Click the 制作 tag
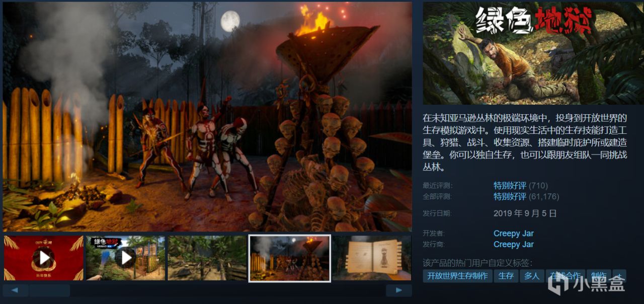This screenshot has width=644, height=304. 598,276
